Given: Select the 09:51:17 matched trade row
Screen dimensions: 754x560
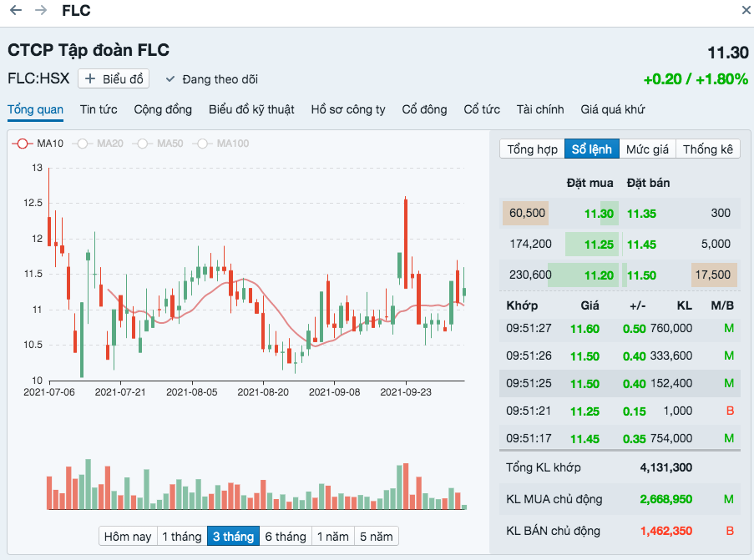Looking at the screenshot, I should click(x=620, y=438).
